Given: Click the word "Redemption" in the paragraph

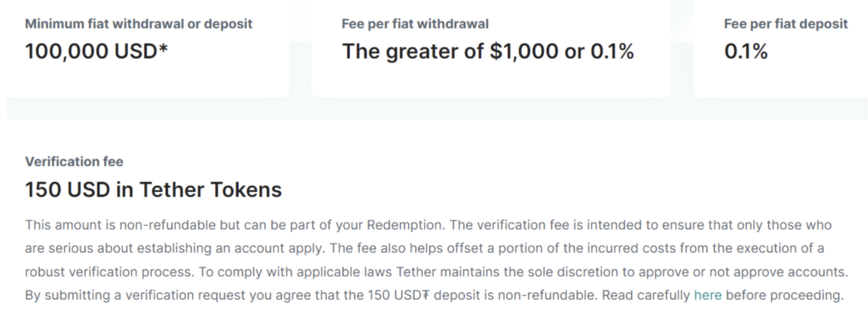Looking at the screenshot, I should (x=404, y=225).
